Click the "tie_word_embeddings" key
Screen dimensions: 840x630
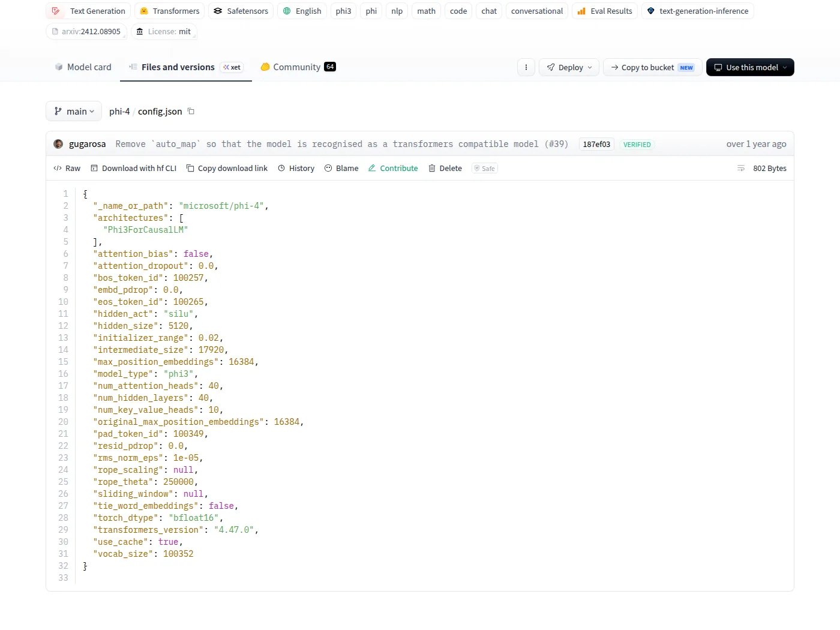pyautogui.click(x=146, y=506)
